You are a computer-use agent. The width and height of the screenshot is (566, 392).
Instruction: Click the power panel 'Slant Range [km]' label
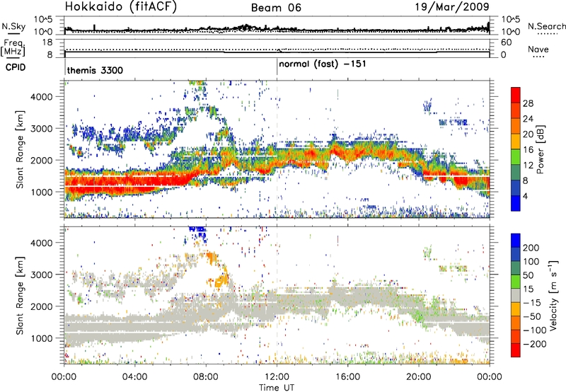20,149
